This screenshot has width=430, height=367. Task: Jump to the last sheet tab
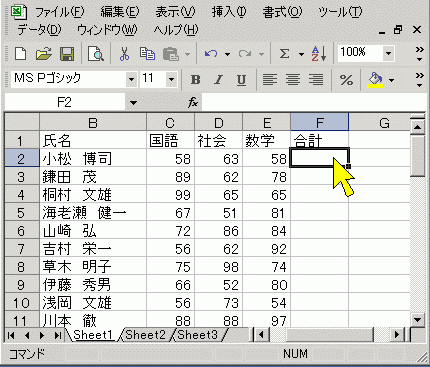tap(58, 335)
